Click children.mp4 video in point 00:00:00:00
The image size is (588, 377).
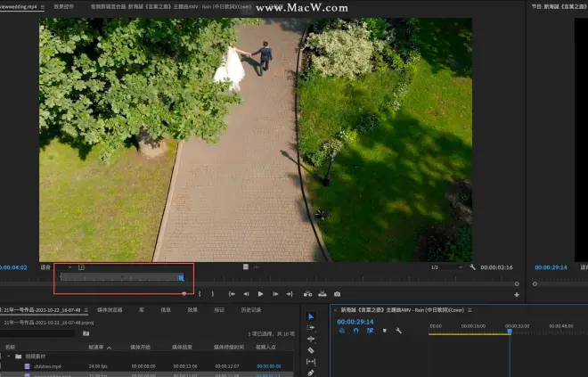click(x=268, y=366)
